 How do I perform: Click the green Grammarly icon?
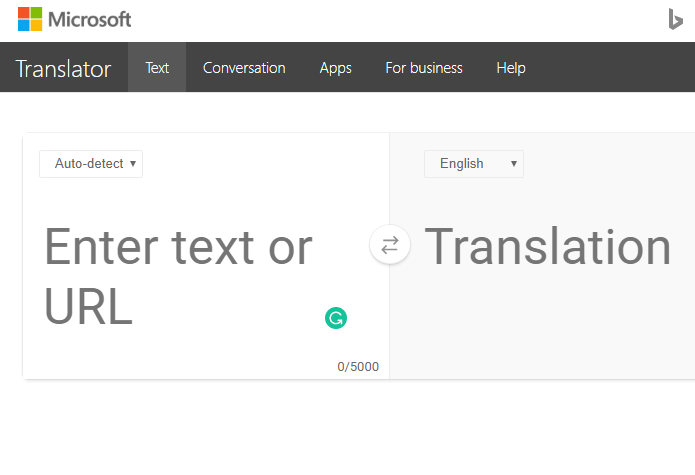(336, 318)
